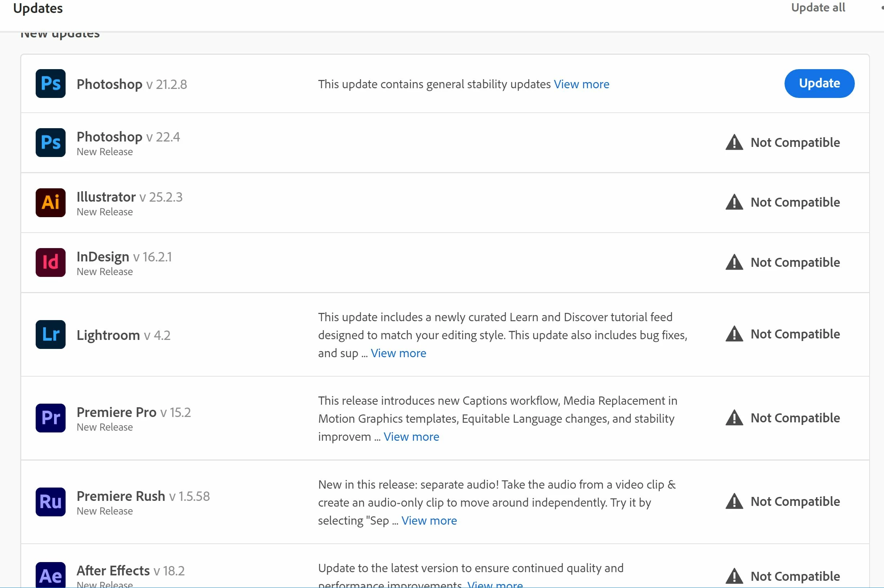The image size is (884, 588).
Task: Open View more for the Photoshop stability update
Action: tap(581, 84)
